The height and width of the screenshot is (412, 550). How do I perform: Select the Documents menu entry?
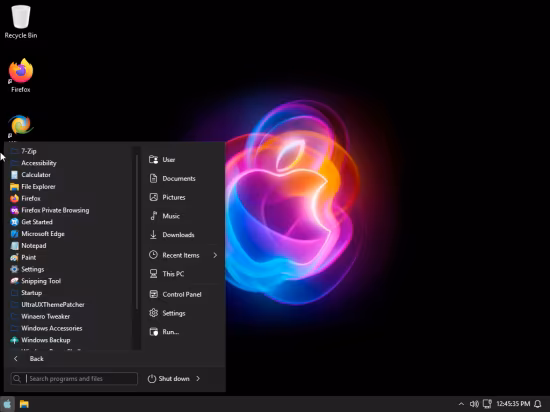click(183, 178)
